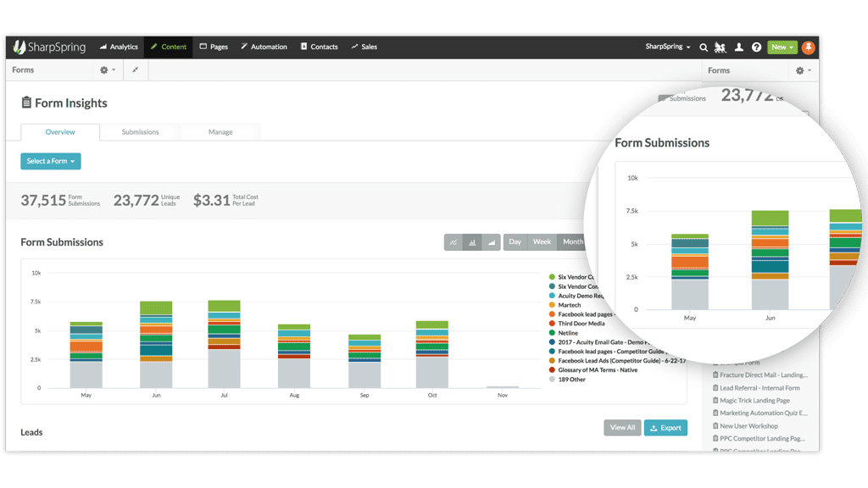Open the Sales menu
This screenshot has width=868, height=488.
tap(364, 47)
